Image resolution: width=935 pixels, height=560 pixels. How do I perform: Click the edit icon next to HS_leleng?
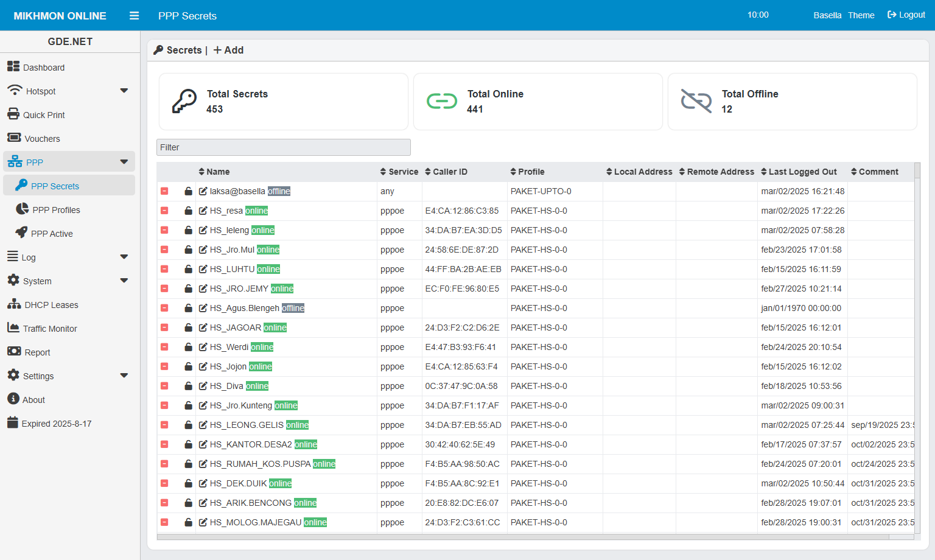pyautogui.click(x=203, y=230)
